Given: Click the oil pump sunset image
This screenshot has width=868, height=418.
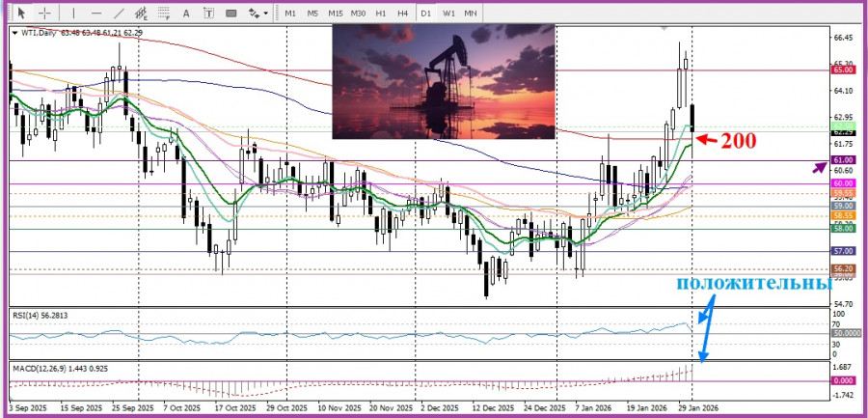Looking at the screenshot, I should (x=444, y=82).
